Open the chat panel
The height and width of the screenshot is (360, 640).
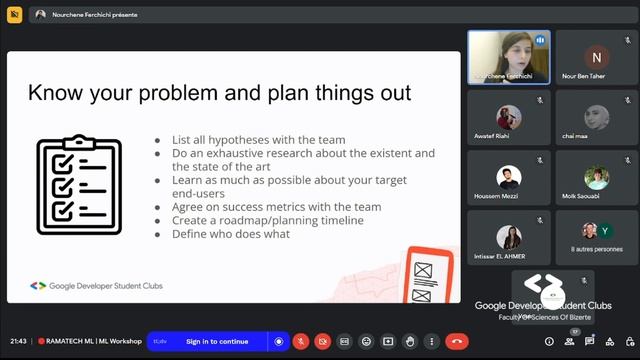[x=589, y=342]
